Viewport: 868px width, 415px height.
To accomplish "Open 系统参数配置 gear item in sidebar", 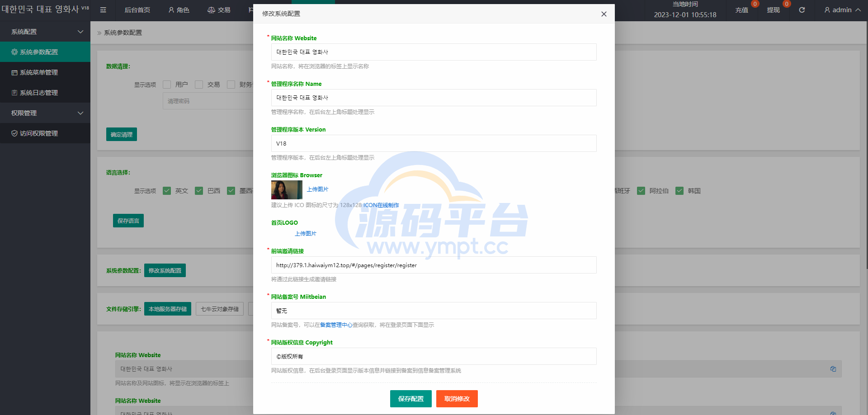I will pos(39,52).
